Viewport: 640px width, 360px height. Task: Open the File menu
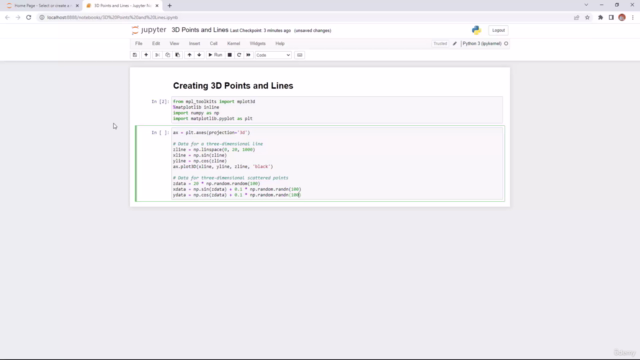click(139, 44)
